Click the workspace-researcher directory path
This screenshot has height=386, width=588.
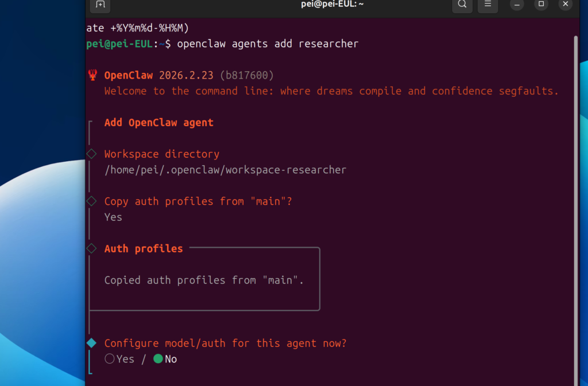point(225,170)
